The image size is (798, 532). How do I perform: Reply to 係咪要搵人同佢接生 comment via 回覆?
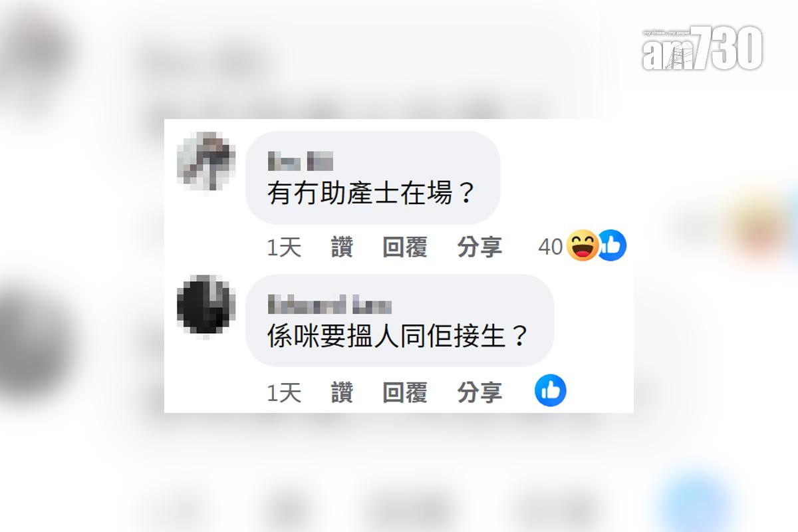point(404,393)
